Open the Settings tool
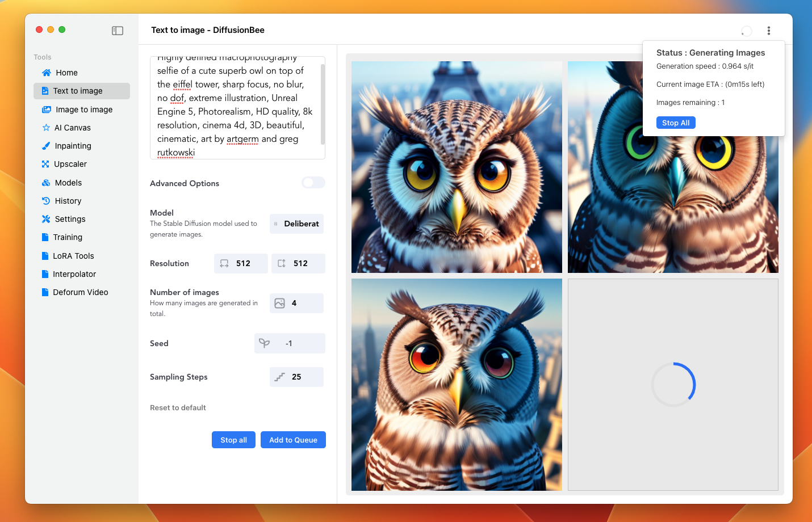 point(69,218)
